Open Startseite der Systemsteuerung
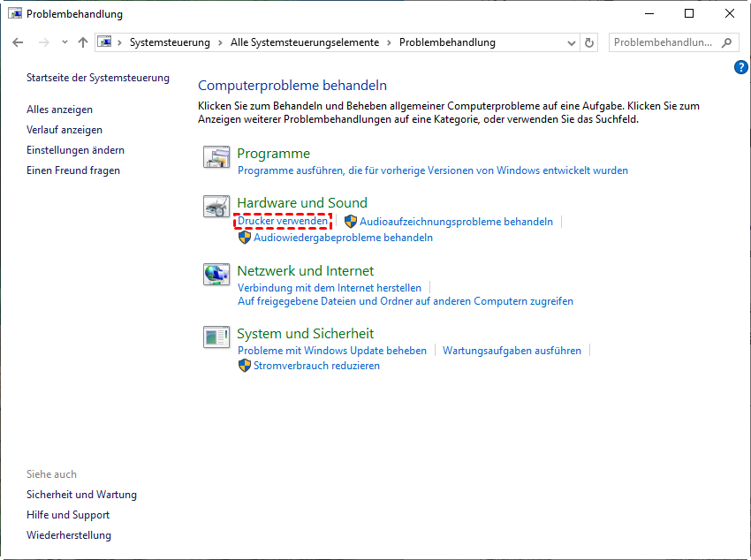This screenshot has width=751, height=560. (98, 78)
